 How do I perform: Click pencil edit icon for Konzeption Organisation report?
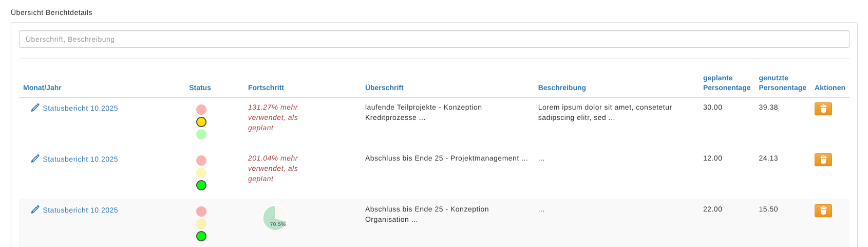35,209
